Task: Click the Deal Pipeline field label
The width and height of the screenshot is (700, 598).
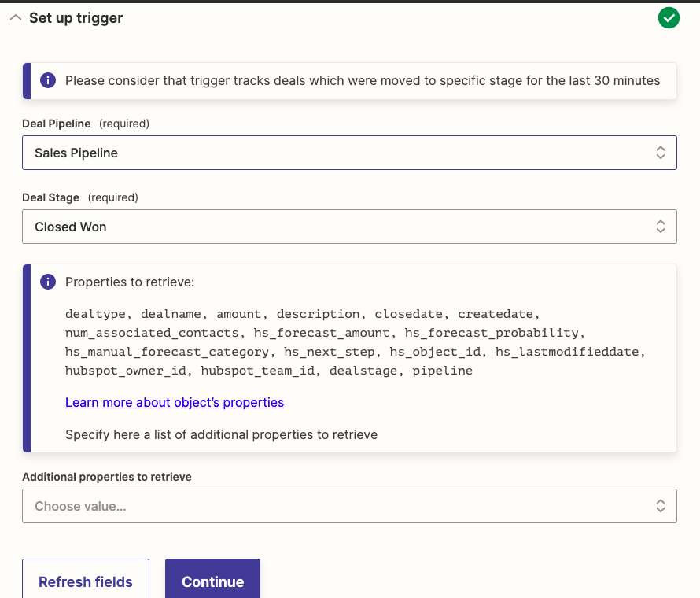Action: (x=57, y=124)
